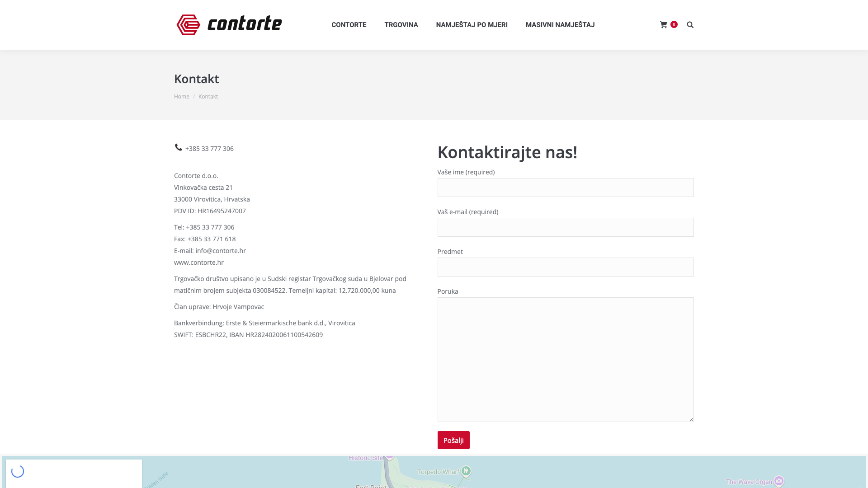Open NAMJEŠTAJ PO MJERI menu
Viewport: 868px width, 488px height.
click(x=472, y=25)
